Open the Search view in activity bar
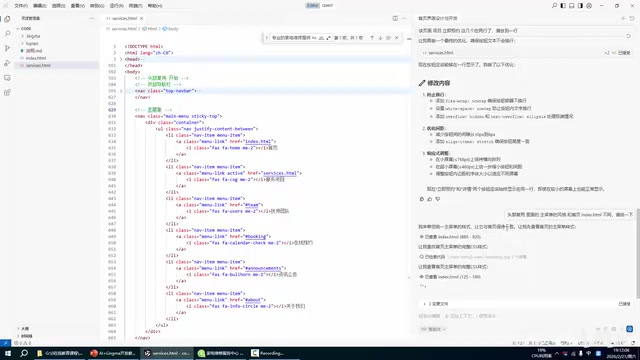 7,33
